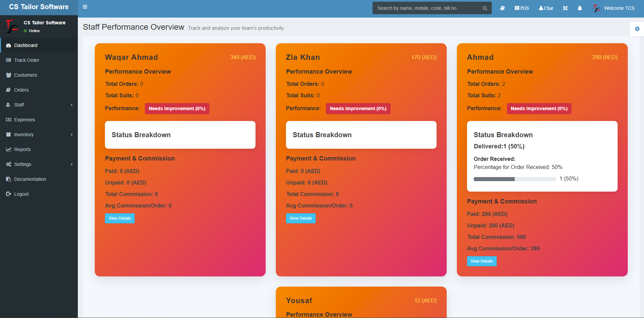Toggle the hamburger sidebar menu icon
The width and height of the screenshot is (644, 318).
point(85,7)
